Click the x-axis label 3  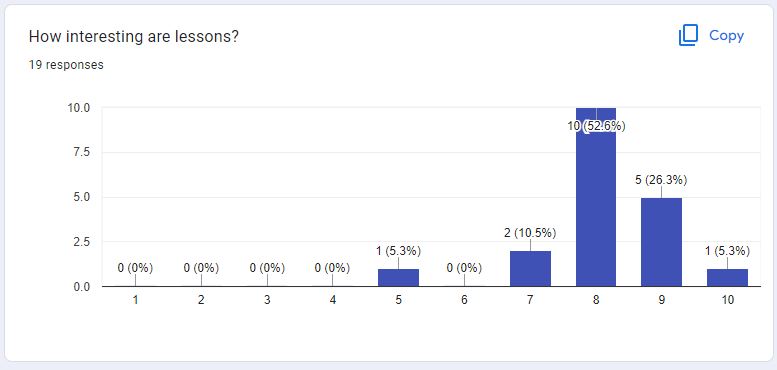[267, 300]
